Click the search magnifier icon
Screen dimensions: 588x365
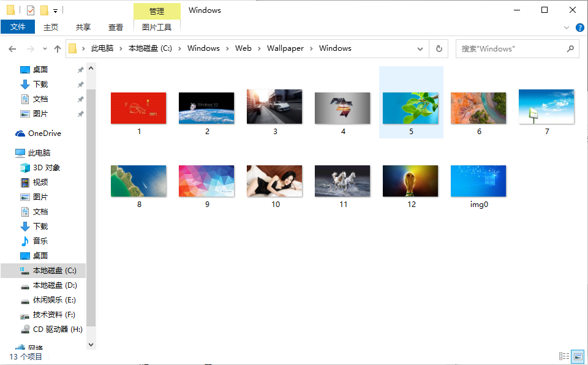point(570,48)
